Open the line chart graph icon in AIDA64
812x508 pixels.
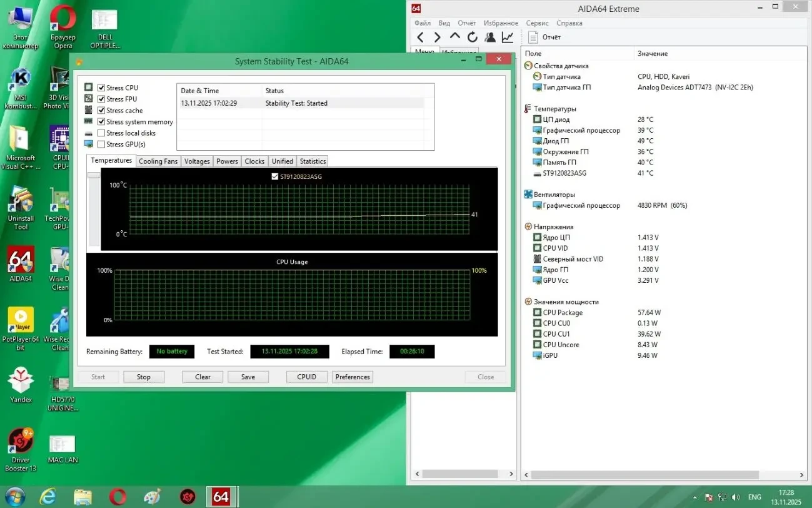coord(507,37)
